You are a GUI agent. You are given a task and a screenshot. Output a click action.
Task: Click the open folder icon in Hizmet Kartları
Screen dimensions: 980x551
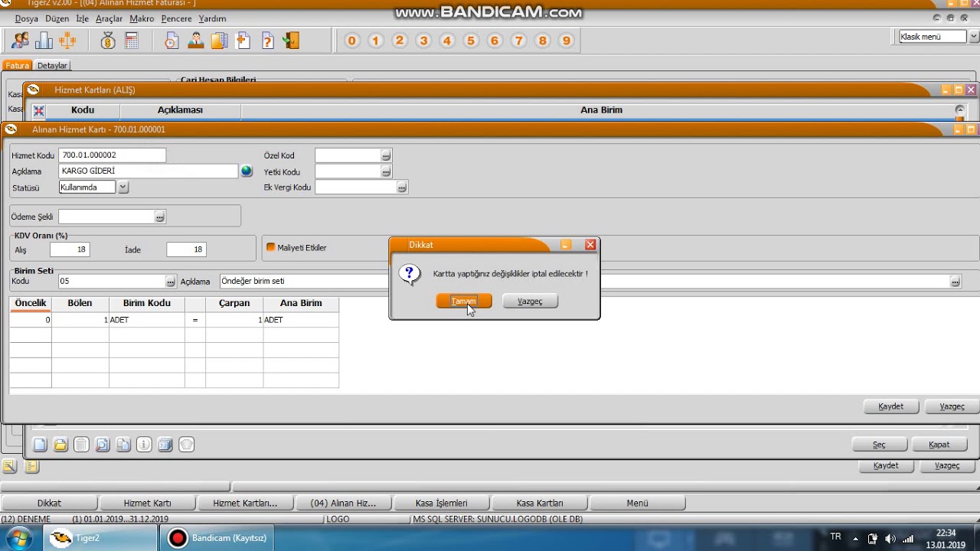pos(60,445)
